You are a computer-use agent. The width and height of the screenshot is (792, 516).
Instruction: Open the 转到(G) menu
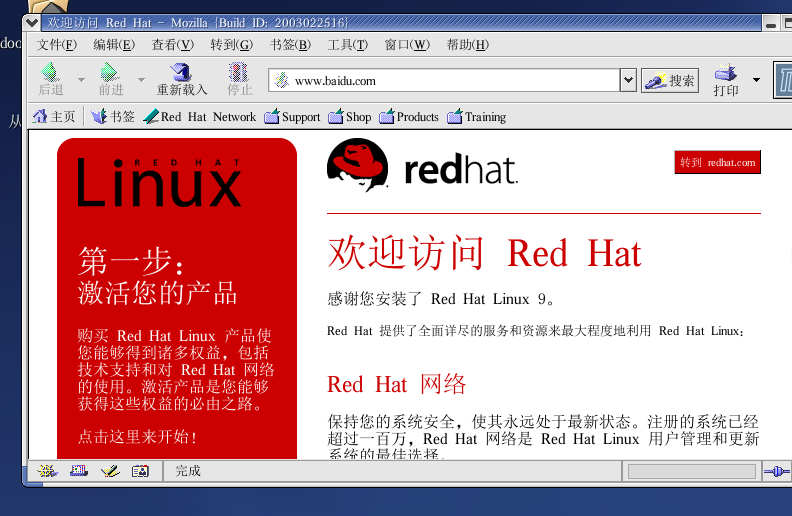(231, 45)
